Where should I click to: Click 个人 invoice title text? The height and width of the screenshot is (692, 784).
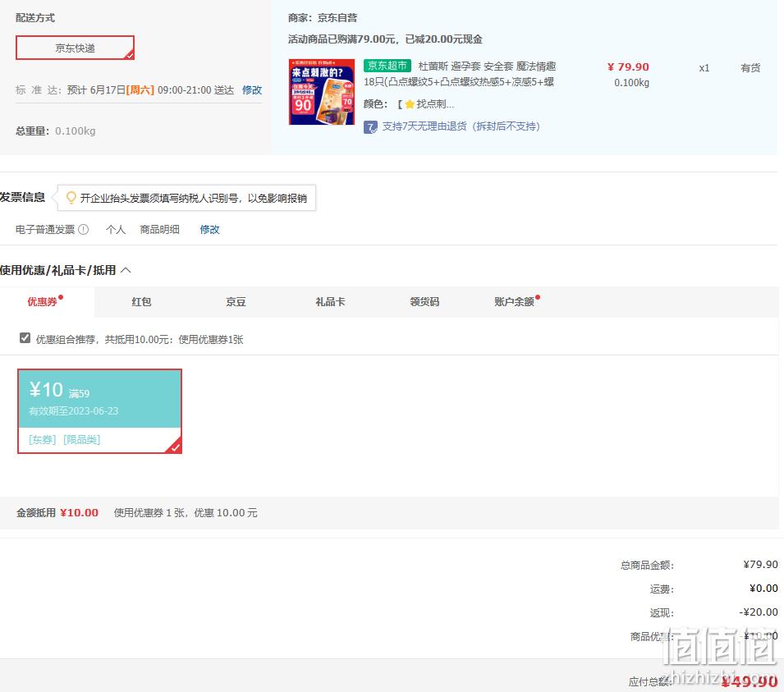116,230
